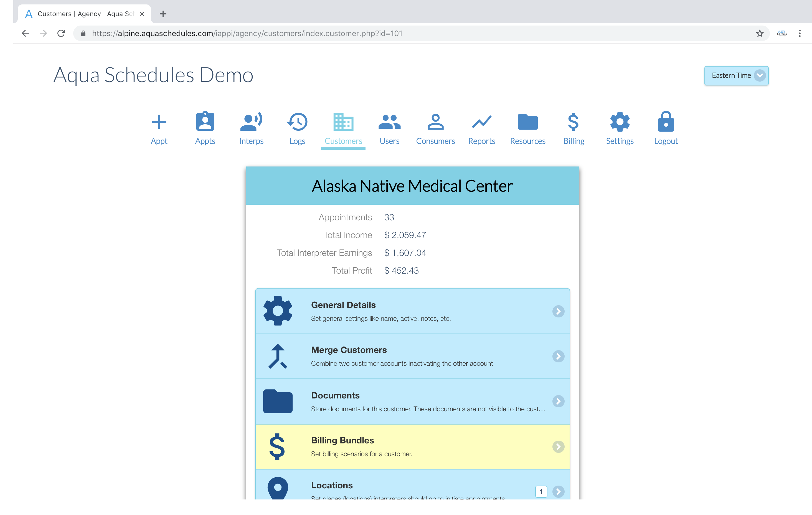Open the Eastern Time timezone dropdown
The image size is (812, 515).
point(736,75)
